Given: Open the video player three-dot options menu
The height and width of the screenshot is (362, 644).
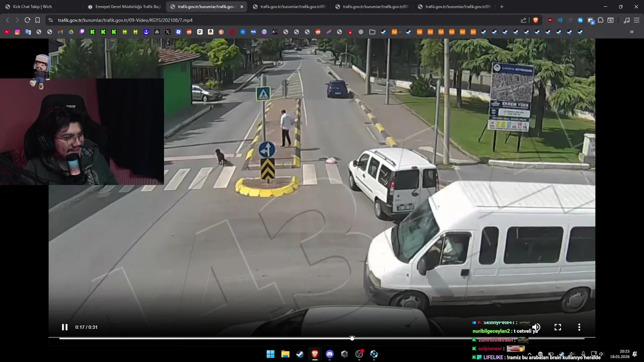Looking at the screenshot, I should tap(579, 327).
